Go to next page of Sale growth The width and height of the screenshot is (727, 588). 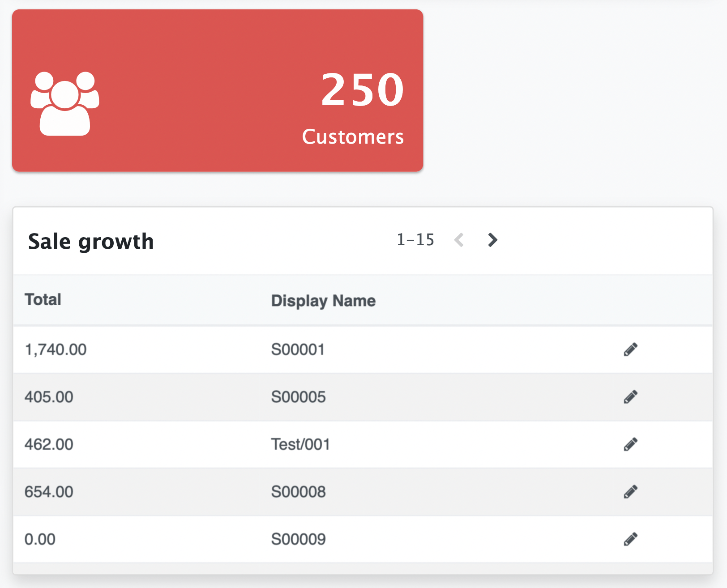click(492, 240)
